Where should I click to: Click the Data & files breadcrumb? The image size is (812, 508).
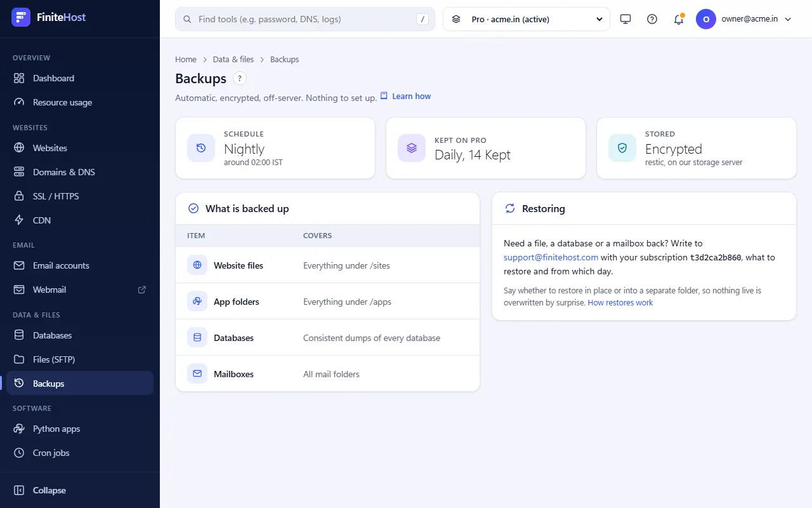tap(233, 59)
